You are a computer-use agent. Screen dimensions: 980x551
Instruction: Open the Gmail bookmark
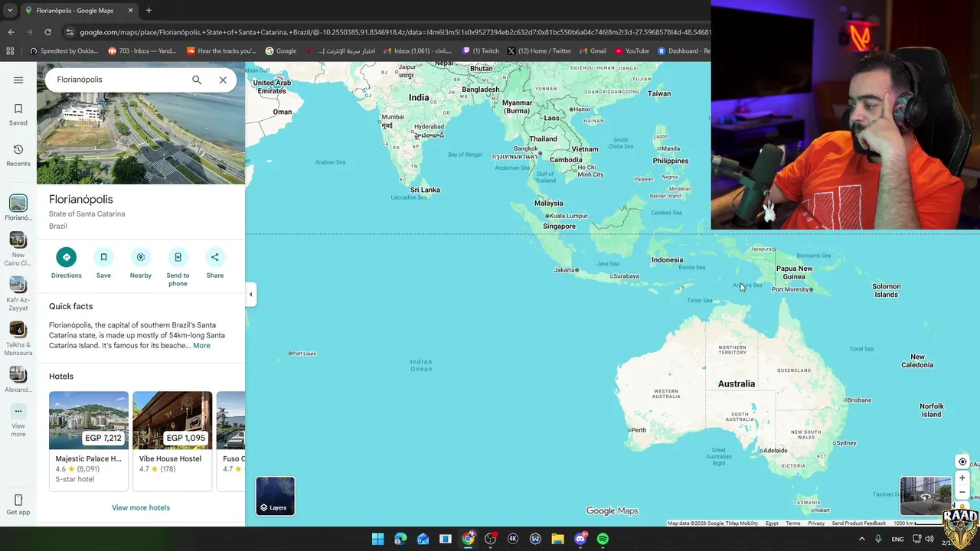tap(593, 51)
